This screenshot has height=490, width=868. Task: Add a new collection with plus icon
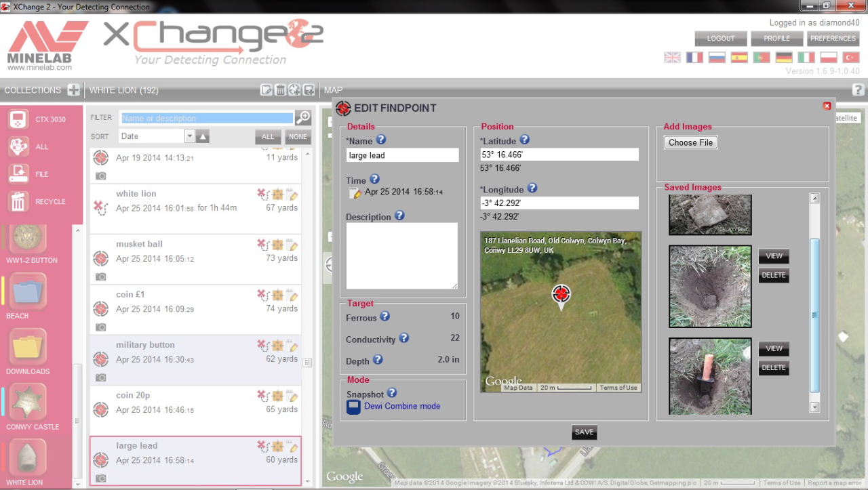tap(74, 90)
